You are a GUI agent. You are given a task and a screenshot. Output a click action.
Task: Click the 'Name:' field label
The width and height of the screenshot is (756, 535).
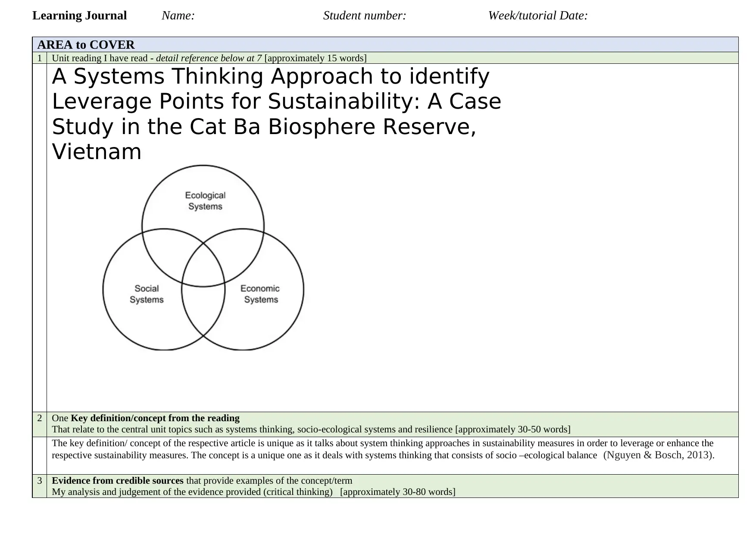[178, 16]
